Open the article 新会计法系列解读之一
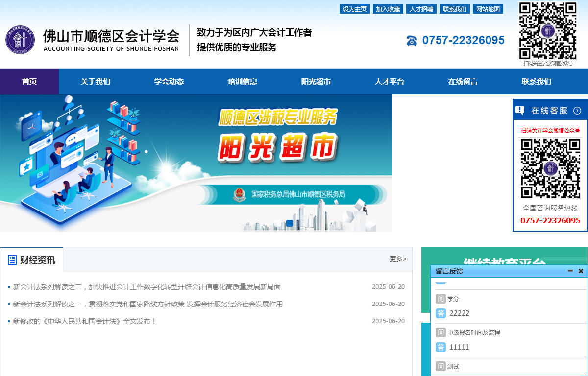Viewport: 588px width, 376px height. [148, 304]
